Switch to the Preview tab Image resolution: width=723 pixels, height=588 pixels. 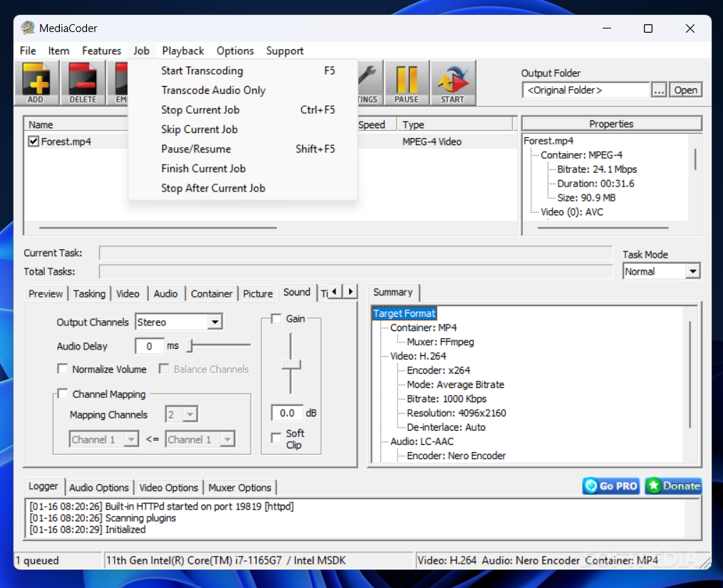coord(45,293)
